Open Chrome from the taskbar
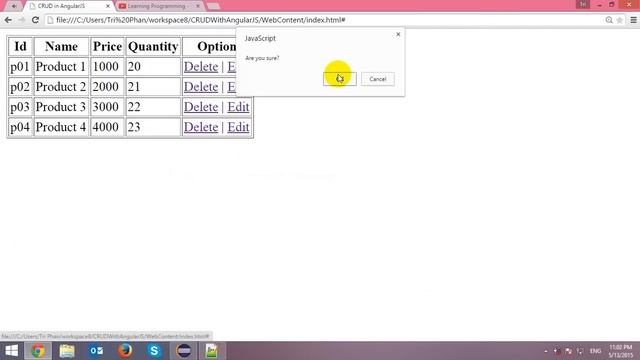The width and height of the screenshot is (640, 360). (x=38, y=351)
